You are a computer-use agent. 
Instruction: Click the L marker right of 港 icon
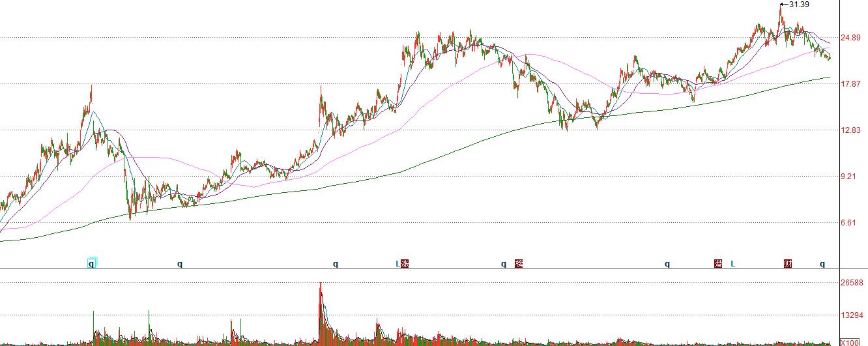tap(732, 264)
